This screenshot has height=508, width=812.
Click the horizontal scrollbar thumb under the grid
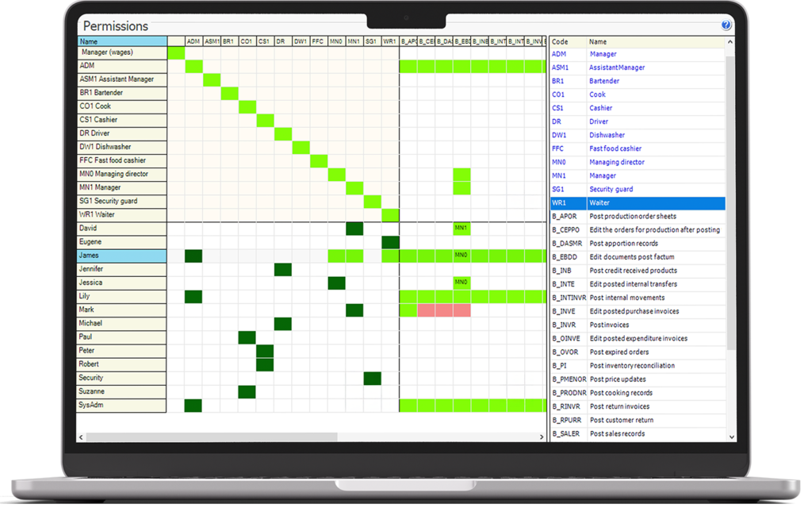coord(210,437)
